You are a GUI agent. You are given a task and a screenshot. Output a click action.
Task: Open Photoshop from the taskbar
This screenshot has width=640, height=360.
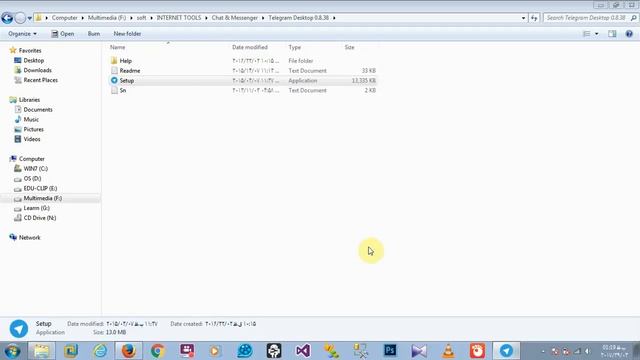click(390, 351)
